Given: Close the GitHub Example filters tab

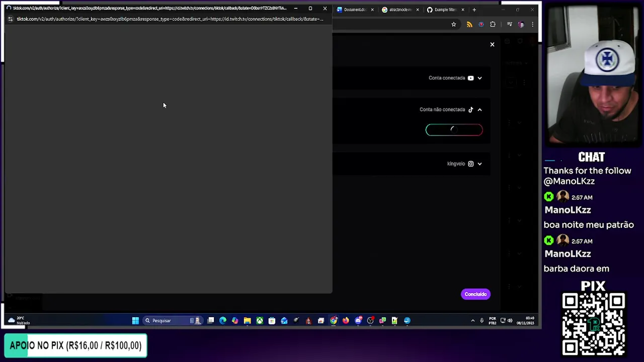Looking at the screenshot, I should pos(463,10).
